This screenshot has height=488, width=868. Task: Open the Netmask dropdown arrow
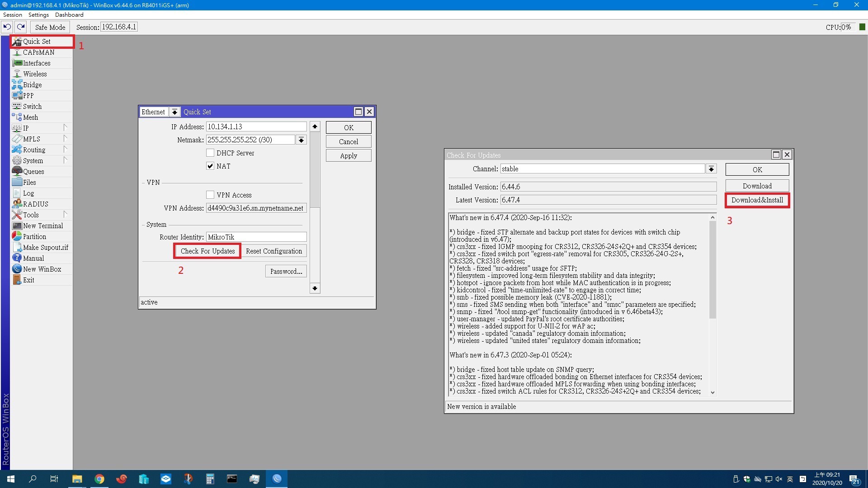(301, 140)
